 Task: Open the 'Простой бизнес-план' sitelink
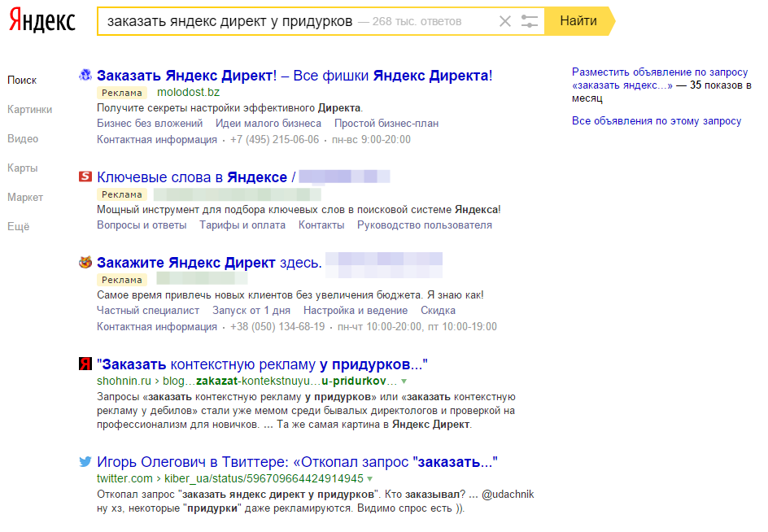(386, 124)
